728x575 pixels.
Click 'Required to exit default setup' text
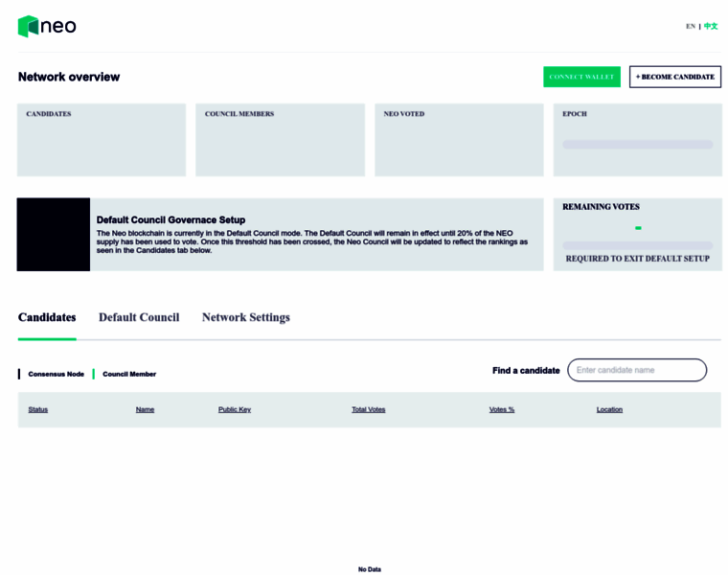click(x=637, y=258)
